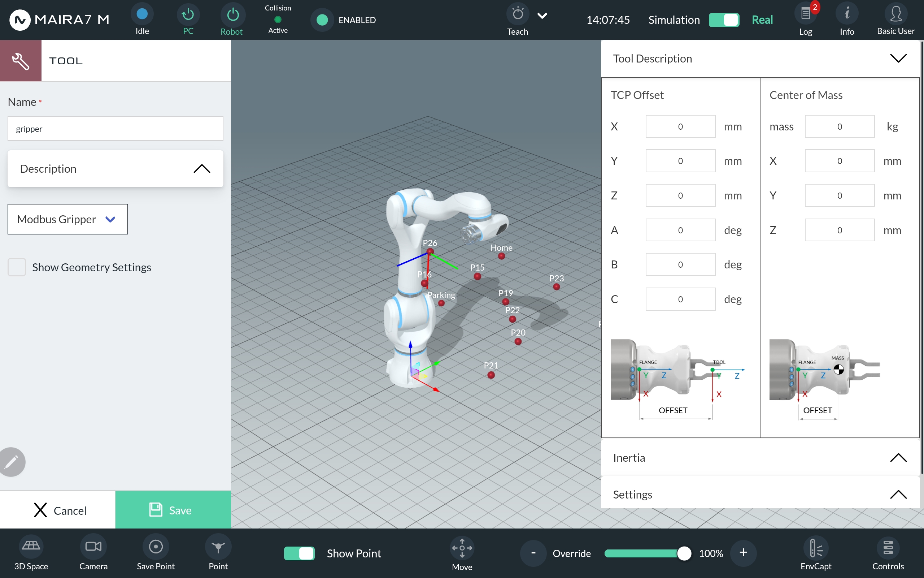Click the pencil edit icon
Image resolution: width=924 pixels, height=578 pixels.
pyautogui.click(x=12, y=462)
